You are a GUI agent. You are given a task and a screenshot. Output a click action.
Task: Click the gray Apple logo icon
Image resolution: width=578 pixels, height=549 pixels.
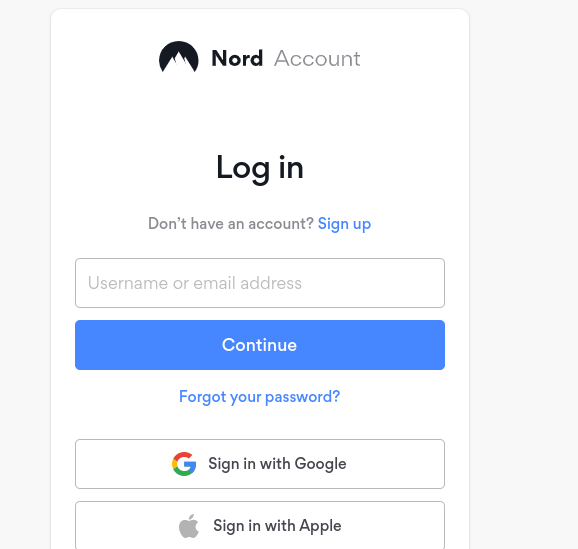coord(189,526)
